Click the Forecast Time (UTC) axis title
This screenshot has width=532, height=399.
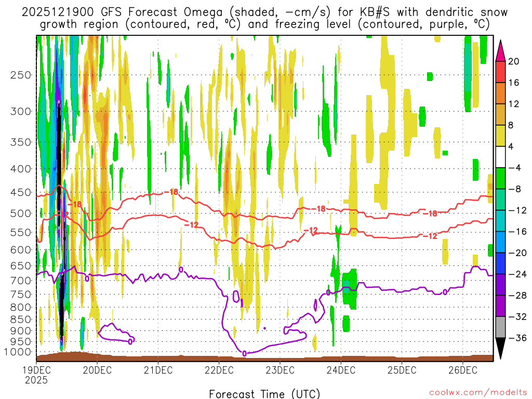[x=265, y=393]
